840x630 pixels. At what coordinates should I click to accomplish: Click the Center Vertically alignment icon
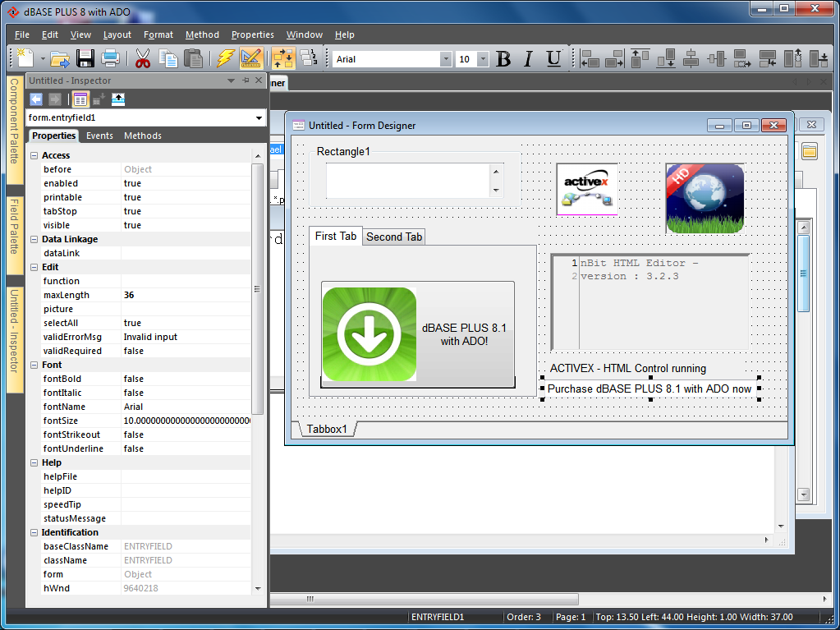coord(716,58)
